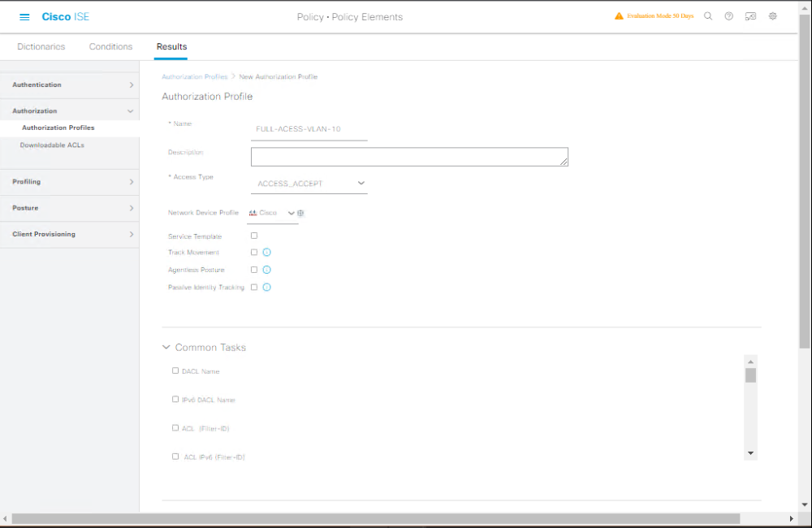Viewport: 812px width, 528px height.
Task: Show info for Track Movement
Action: 266,253
